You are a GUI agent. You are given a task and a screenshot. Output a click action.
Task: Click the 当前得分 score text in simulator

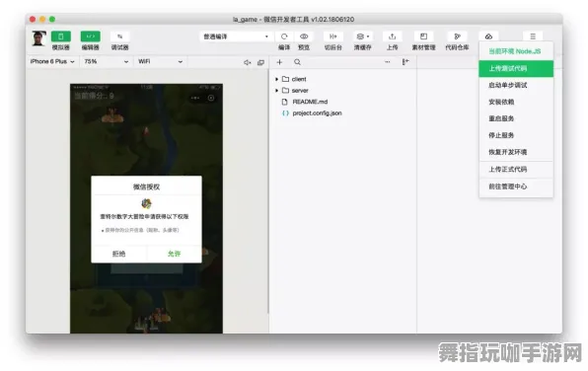[94, 96]
